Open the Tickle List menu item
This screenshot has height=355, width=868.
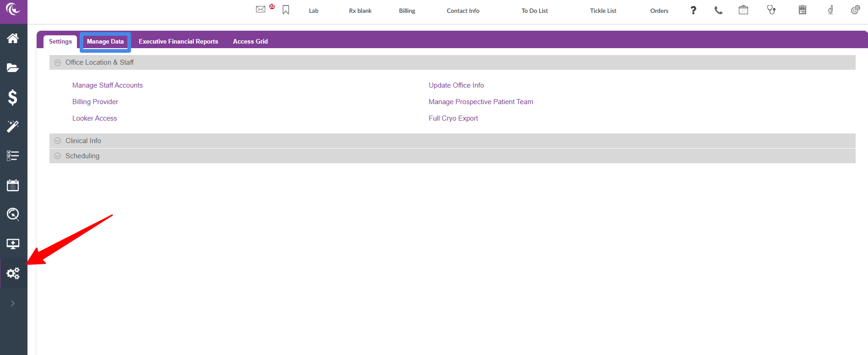click(603, 11)
